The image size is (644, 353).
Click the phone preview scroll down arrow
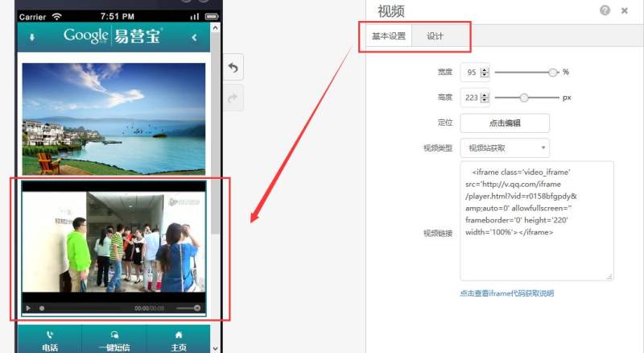point(215,348)
